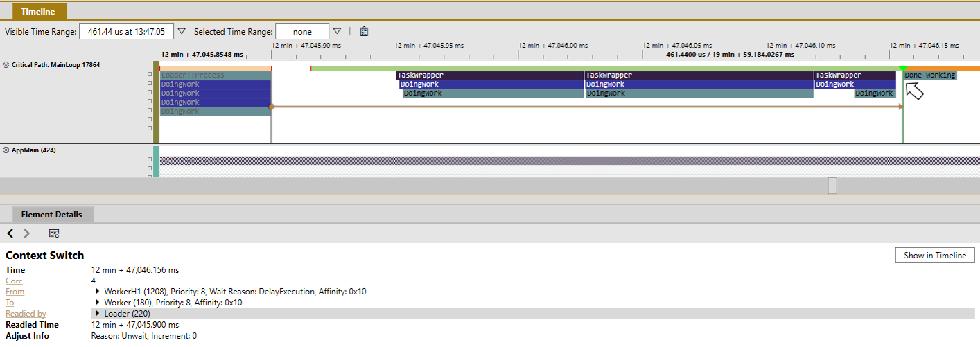
Task: Toggle the third-row checkbox in the Critical Path lane
Action: (x=150, y=93)
